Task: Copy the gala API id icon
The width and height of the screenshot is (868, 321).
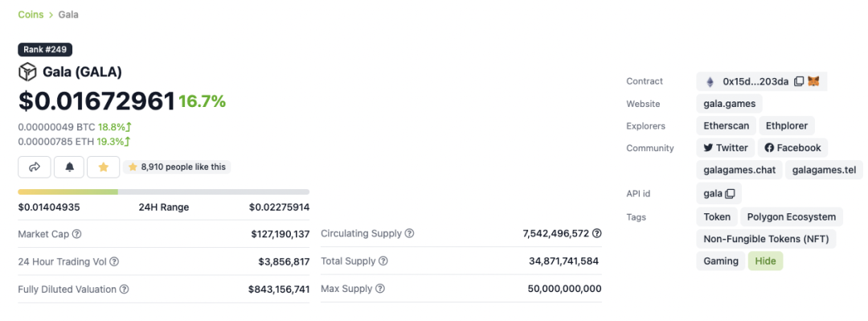Action: (x=730, y=194)
